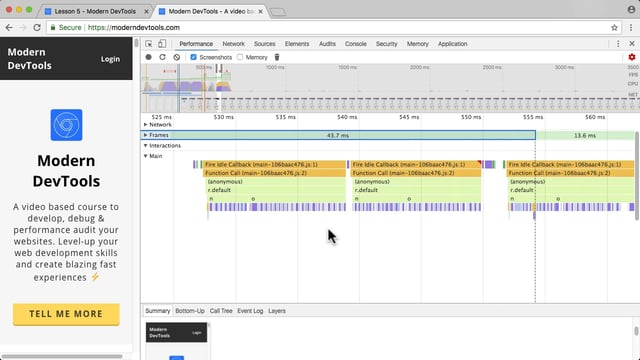
Task: Toggle the device toolbar icon
Action: (x=162, y=44)
